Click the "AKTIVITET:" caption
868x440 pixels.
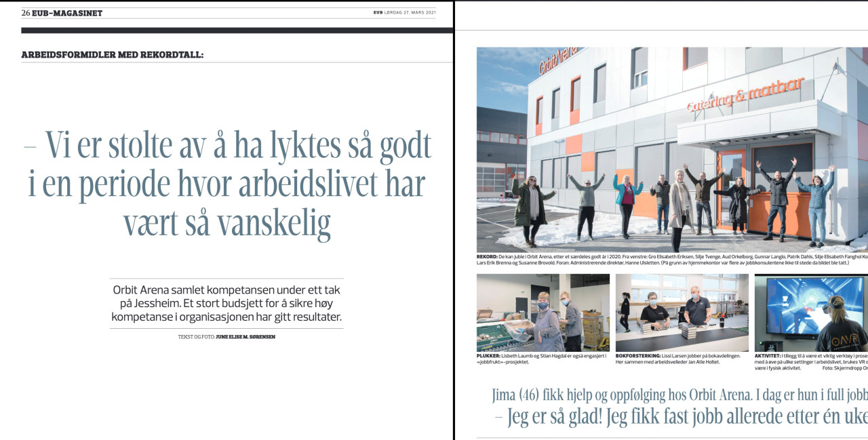coord(811,361)
